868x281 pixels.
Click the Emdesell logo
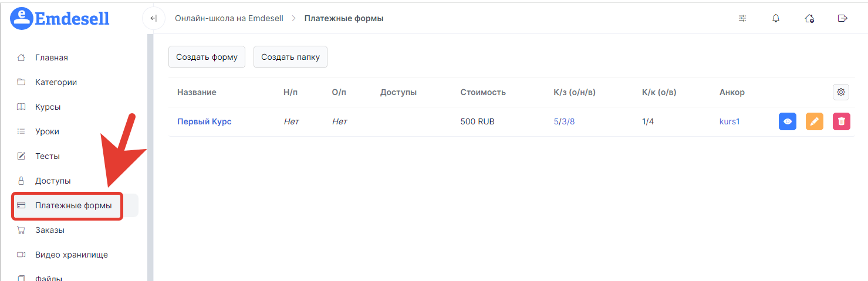60,18
